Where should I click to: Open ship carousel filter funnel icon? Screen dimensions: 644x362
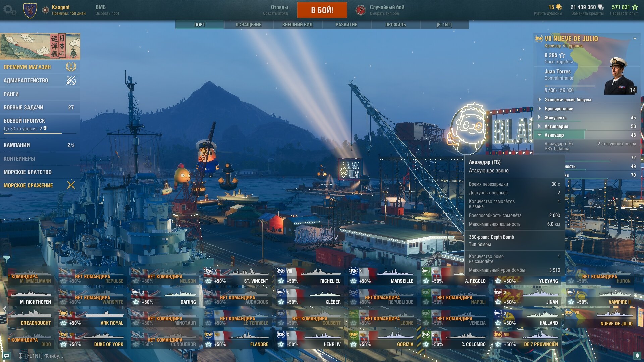pyautogui.click(x=7, y=259)
